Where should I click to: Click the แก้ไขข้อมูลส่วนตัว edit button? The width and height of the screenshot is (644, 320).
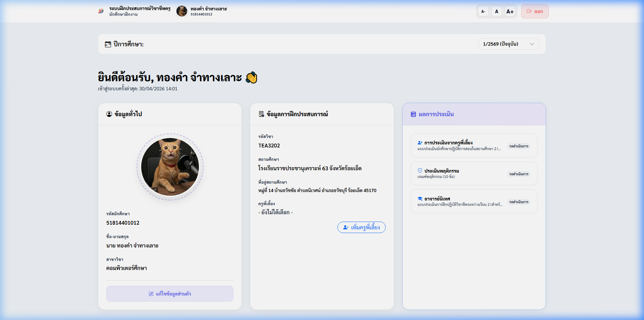tap(170, 294)
